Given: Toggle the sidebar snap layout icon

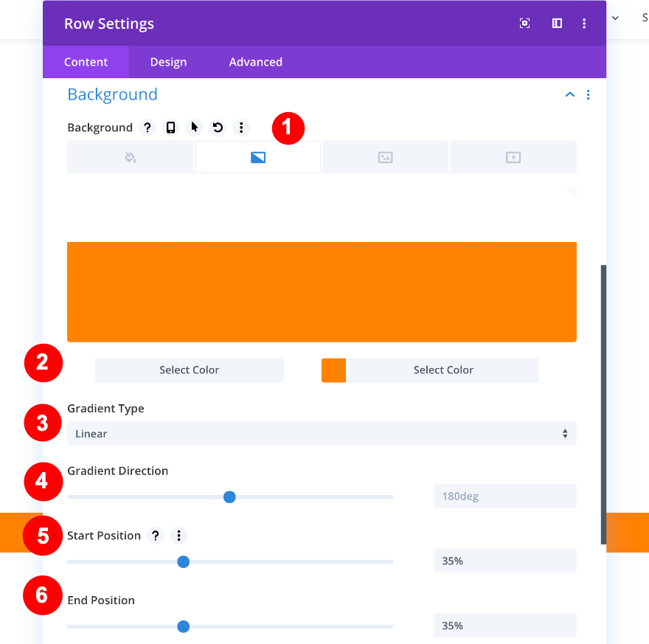Looking at the screenshot, I should (x=557, y=24).
